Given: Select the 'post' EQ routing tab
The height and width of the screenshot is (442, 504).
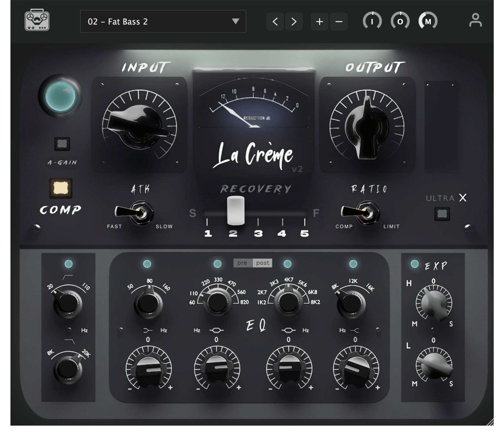Looking at the screenshot, I should click(262, 263).
